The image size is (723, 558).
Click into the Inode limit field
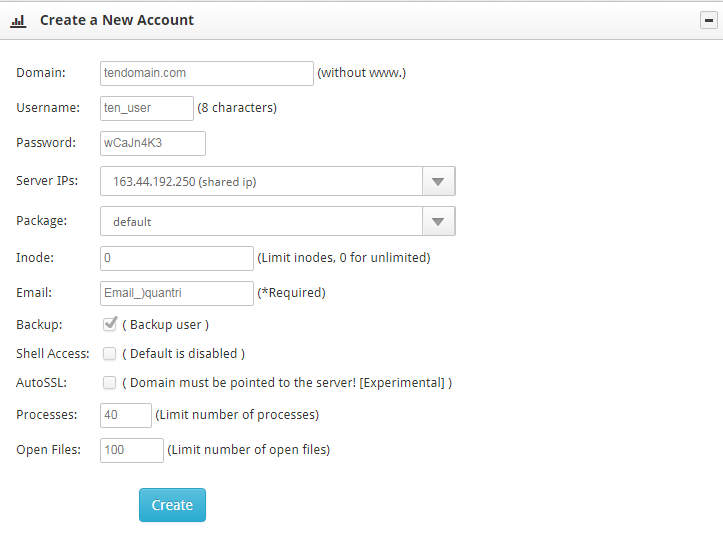click(x=177, y=258)
